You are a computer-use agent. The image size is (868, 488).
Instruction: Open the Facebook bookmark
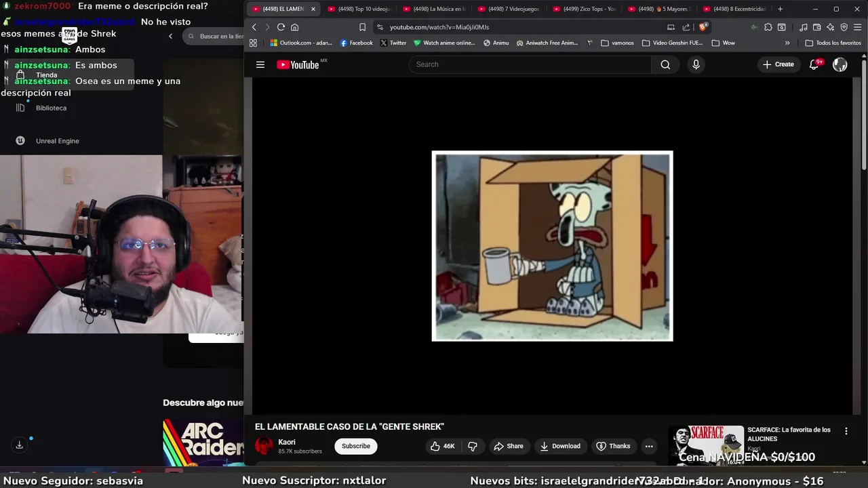(x=356, y=43)
